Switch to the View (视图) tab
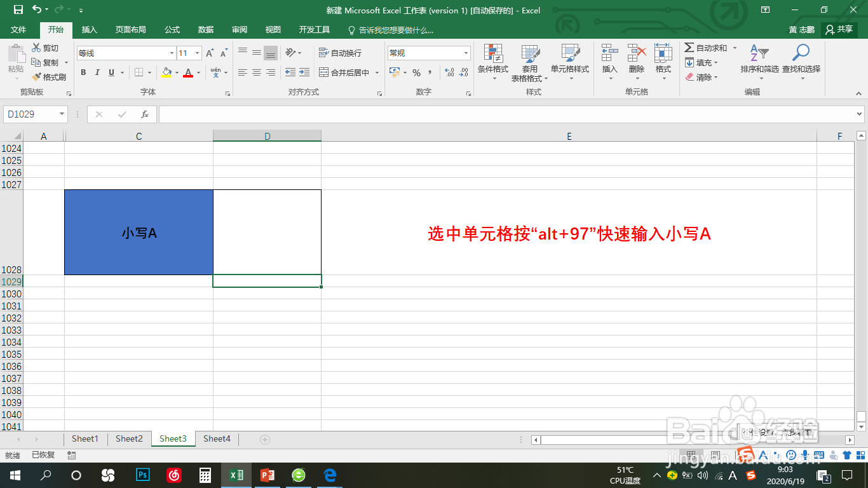The width and height of the screenshot is (868, 488). click(x=273, y=30)
